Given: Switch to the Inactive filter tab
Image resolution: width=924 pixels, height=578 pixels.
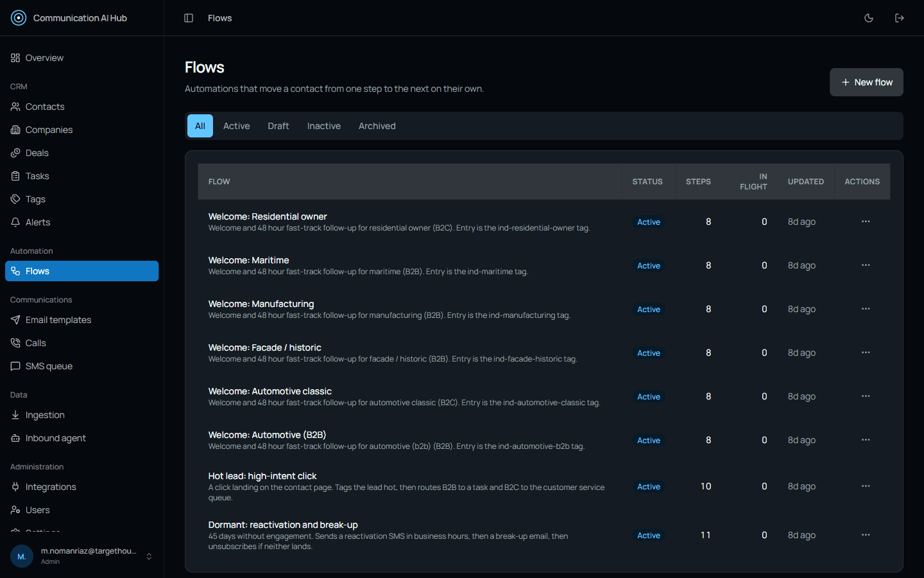Looking at the screenshot, I should [324, 126].
